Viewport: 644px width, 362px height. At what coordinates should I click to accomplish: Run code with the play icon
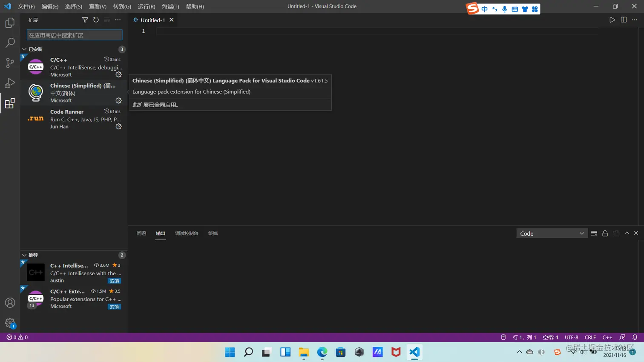coord(612,20)
